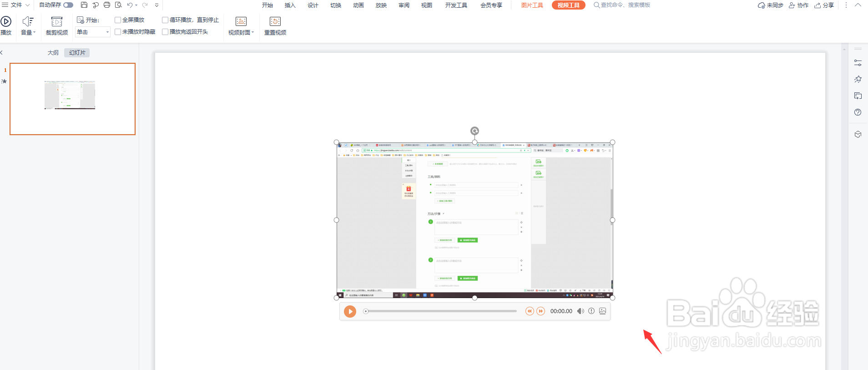Click the video progress slider track
This screenshot has width=868, height=370.
click(x=441, y=311)
